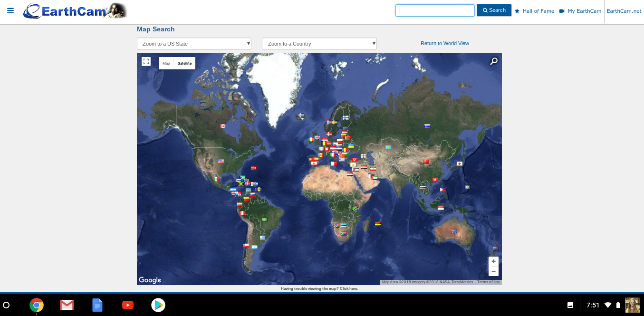
Task: Visit EarthCam.net link
Action: [x=624, y=11]
